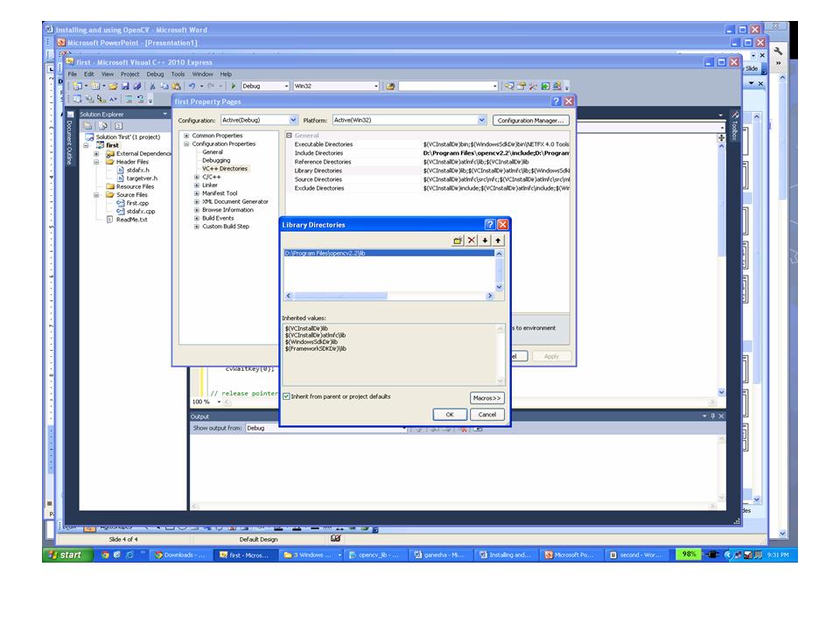840x630 pixels.
Task: Click the Save icon in the toolbar
Action: [126, 86]
